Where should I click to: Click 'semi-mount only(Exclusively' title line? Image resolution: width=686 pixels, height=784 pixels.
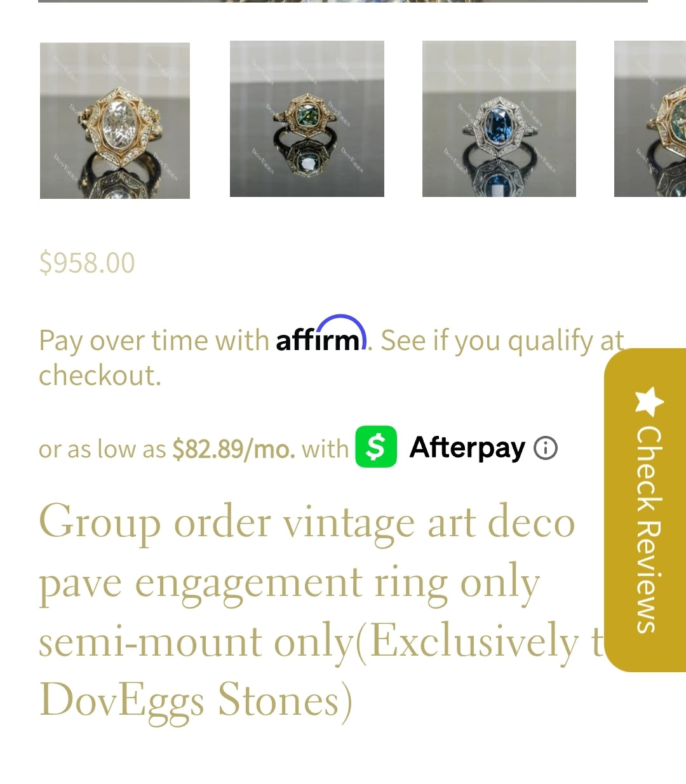click(321, 642)
